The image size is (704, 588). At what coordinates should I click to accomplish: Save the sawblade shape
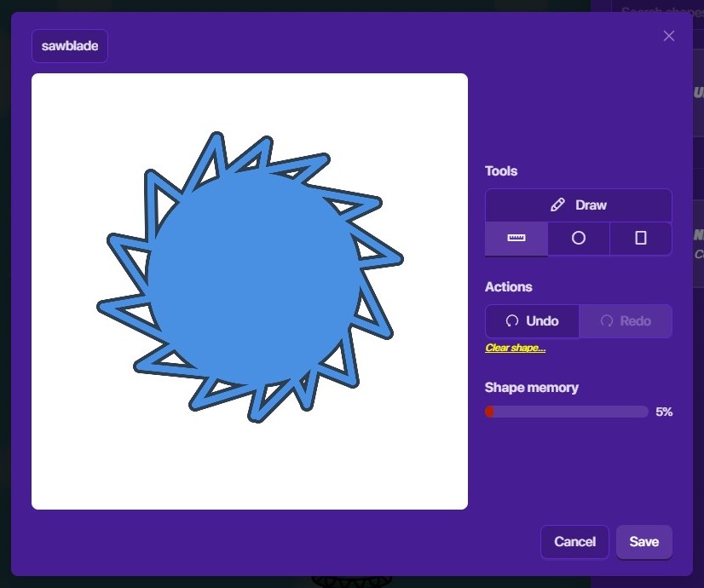point(643,542)
